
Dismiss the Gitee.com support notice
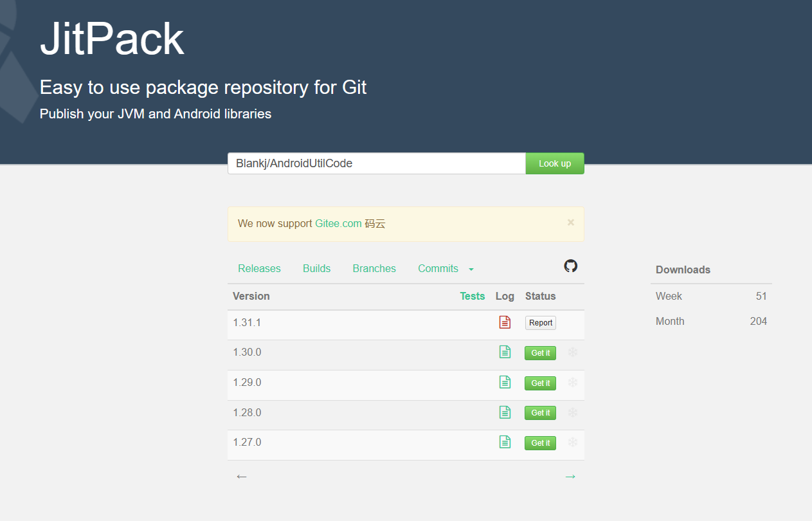pyautogui.click(x=571, y=223)
